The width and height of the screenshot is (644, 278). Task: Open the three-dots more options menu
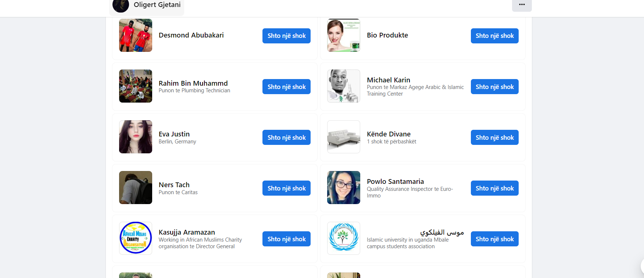pyautogui.click(x=522, y=5)
